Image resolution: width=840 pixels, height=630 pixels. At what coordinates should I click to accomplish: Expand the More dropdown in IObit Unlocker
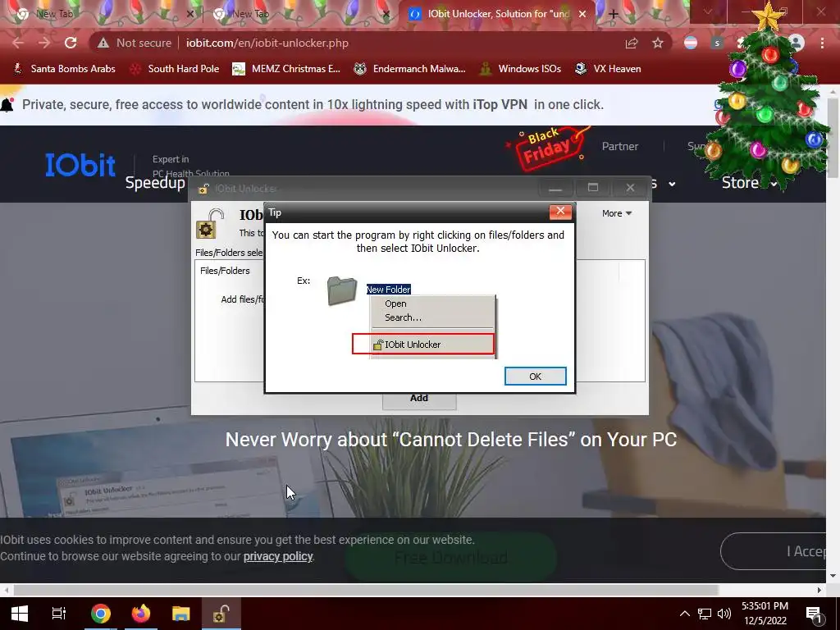coord(617,213)
